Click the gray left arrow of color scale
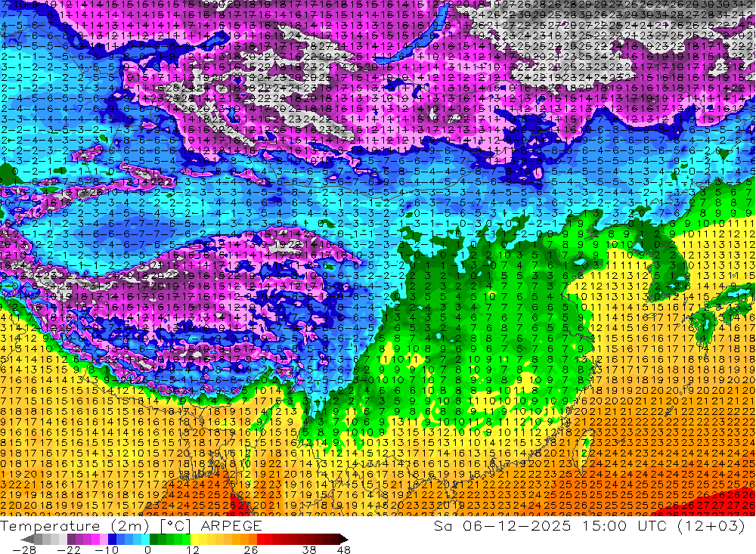Image resolution: width=756 pixels, height=554 pixels. (x=28, y=539)
